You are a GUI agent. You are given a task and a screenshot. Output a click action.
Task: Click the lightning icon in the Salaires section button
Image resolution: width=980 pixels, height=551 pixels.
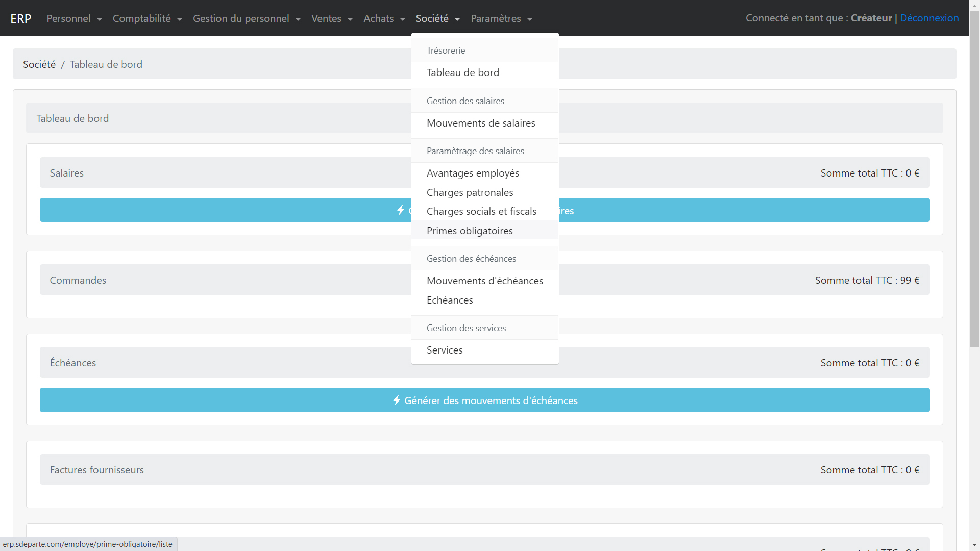coord(401,210)
